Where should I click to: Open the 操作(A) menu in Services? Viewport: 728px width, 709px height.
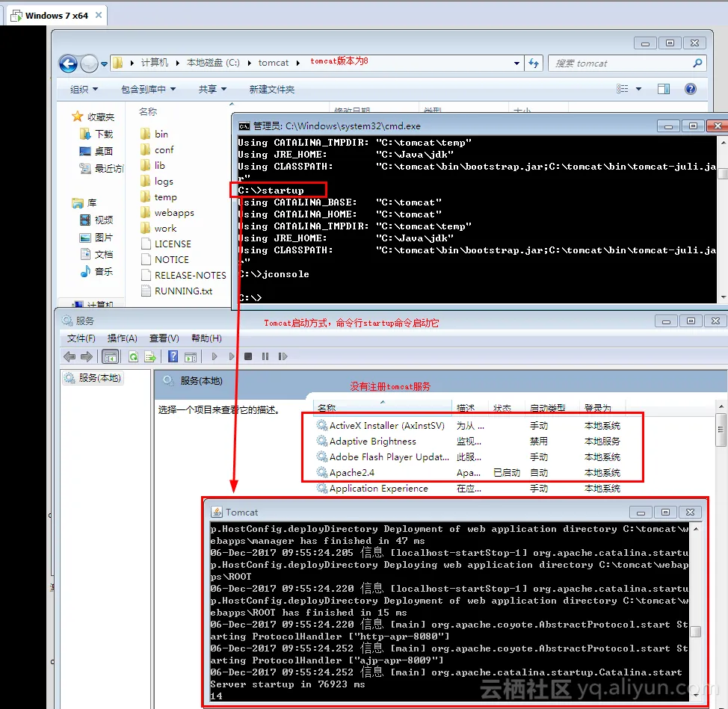click(x=122, y=338)
